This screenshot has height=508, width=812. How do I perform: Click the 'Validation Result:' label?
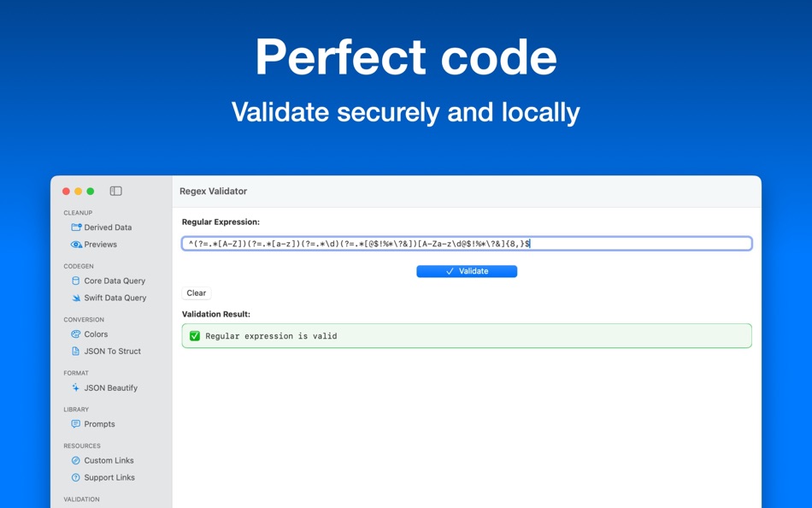(x=216, y=314)
